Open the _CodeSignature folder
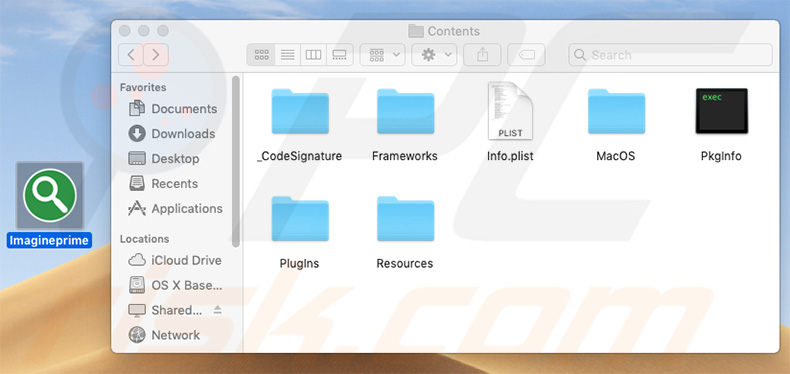 pyautogui.click(x=300, y=111)
